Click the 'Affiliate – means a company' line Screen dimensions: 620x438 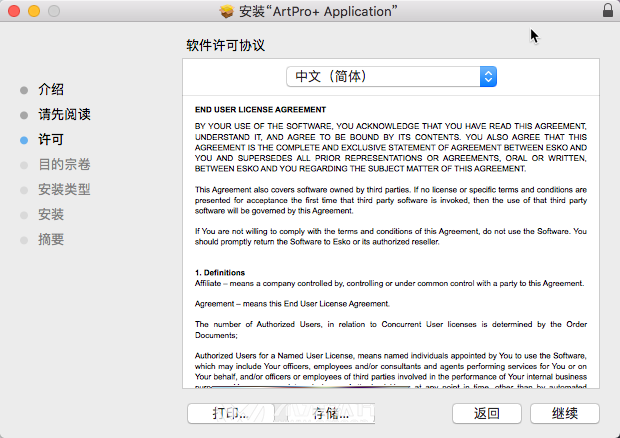click(x=389, y=283)
